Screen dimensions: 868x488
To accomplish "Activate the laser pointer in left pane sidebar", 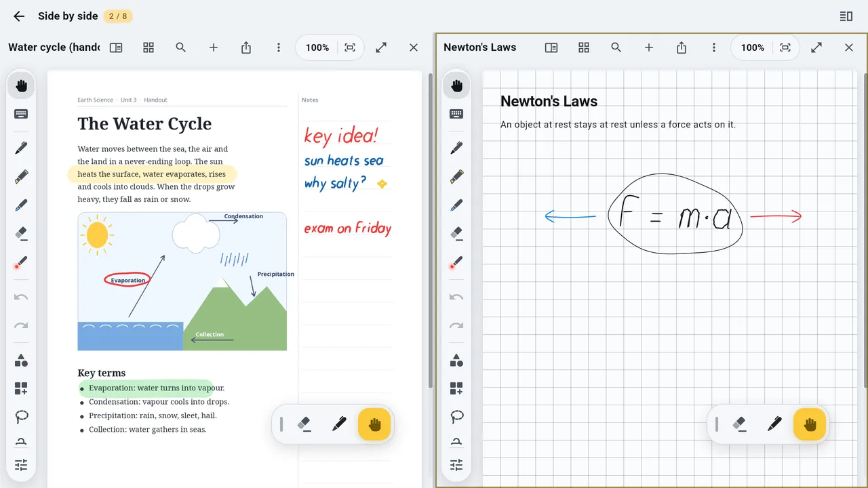I will [21, 262].
